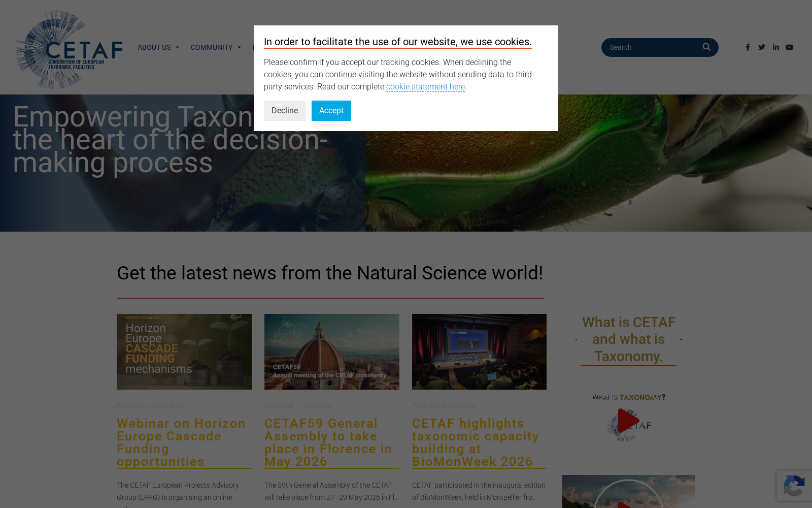Accept tracking cookies
This screenshot has height=508, width=812.
[x=331, y=111]
